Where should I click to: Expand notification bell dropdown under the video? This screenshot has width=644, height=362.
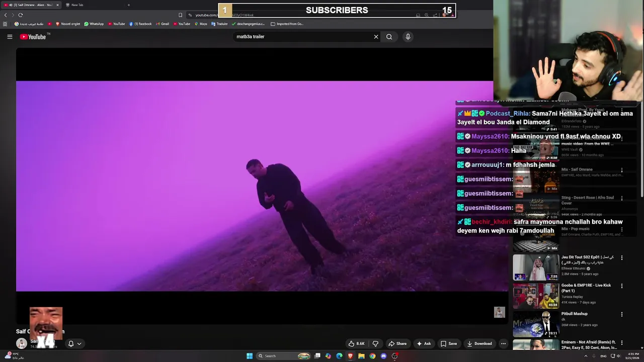(x=75, y=344)
